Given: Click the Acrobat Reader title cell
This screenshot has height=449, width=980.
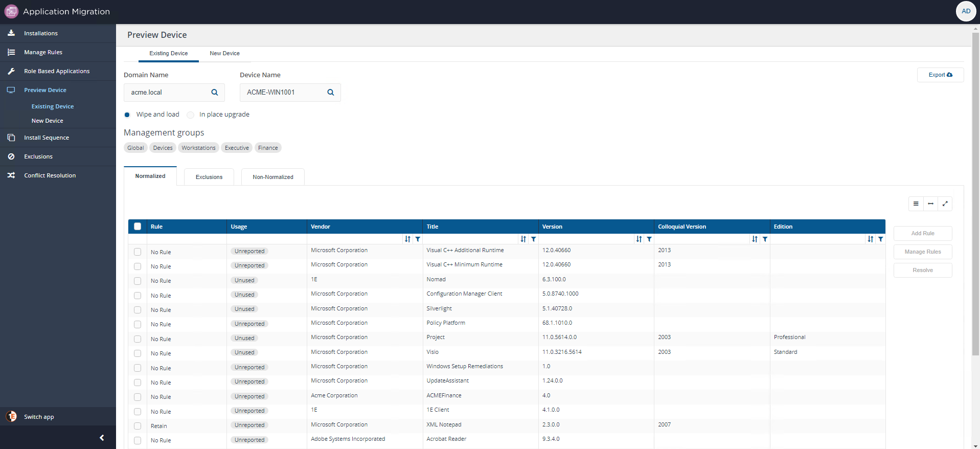Looking at the screenshot, I should coord(446,439).
